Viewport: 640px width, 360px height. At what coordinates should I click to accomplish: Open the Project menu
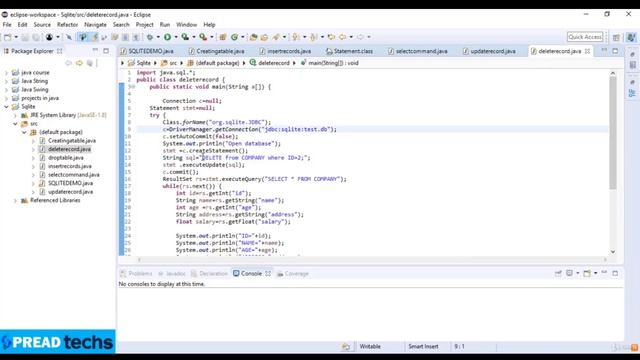click(x=144, y=25)
